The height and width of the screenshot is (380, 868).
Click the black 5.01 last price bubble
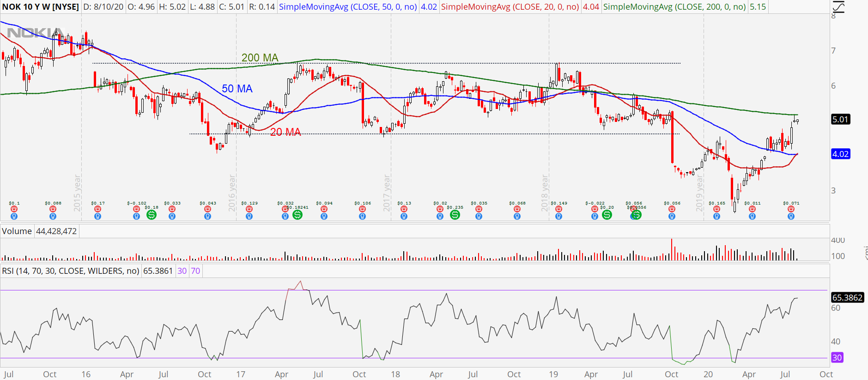click(x=840, y=119)
